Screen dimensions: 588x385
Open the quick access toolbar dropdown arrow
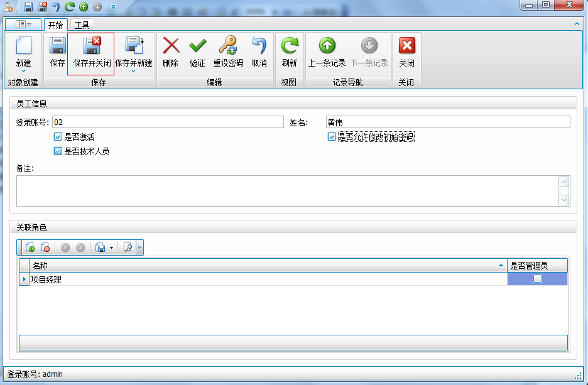[112, 6]
